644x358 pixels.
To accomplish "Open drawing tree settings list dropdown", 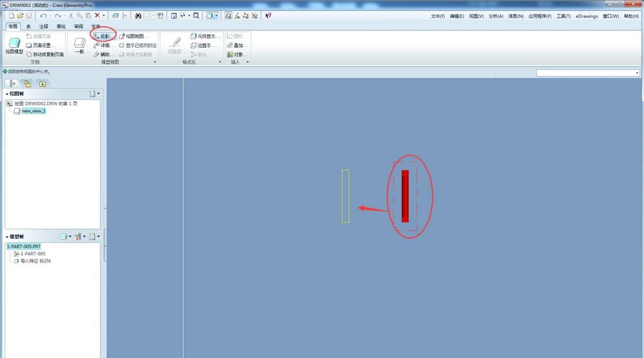I will pos(95,93).
